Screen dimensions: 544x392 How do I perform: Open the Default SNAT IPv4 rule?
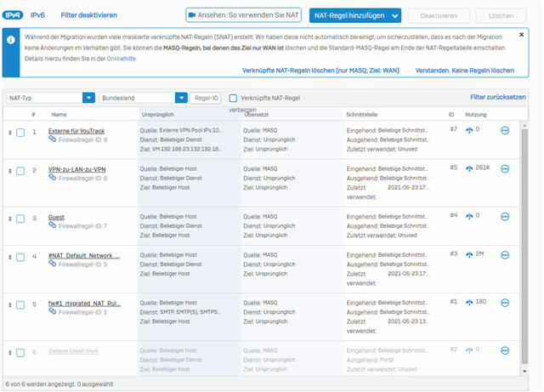click(x=73, y=351)
